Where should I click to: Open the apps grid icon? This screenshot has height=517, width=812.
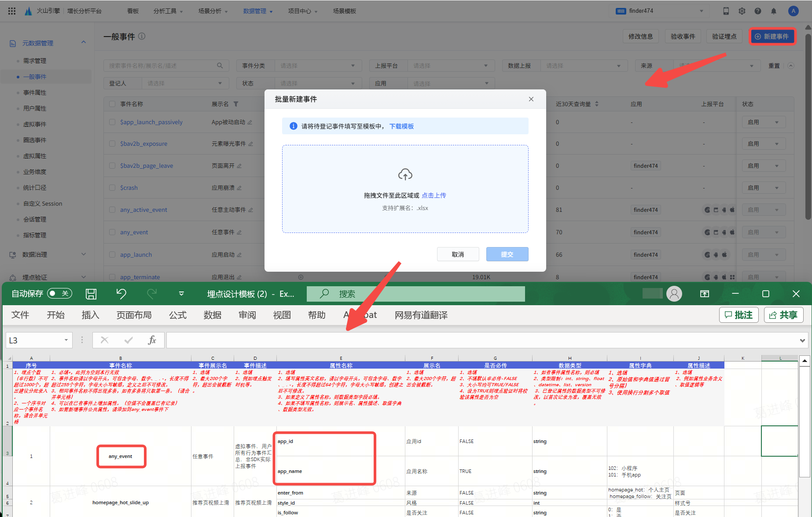click(12, 11)
